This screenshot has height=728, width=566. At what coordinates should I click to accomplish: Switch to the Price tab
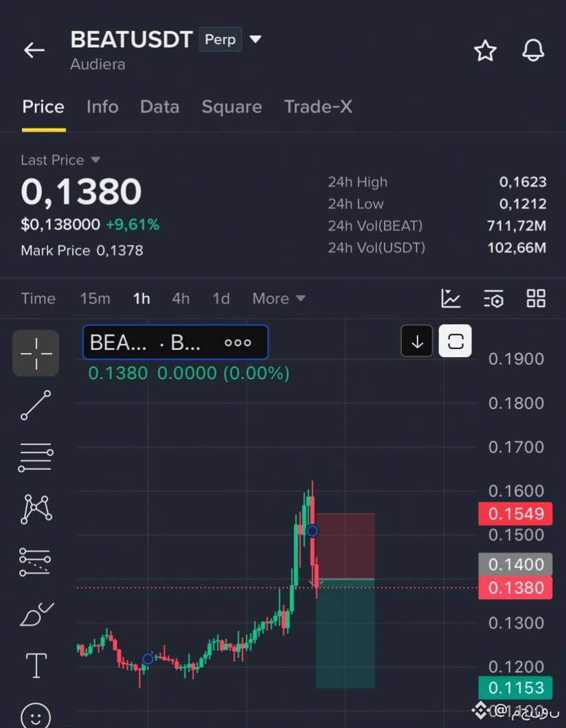point(43,106)
